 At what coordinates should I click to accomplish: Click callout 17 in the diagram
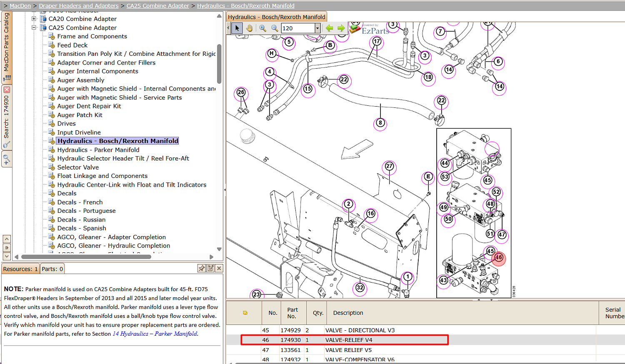click(377, 42)
